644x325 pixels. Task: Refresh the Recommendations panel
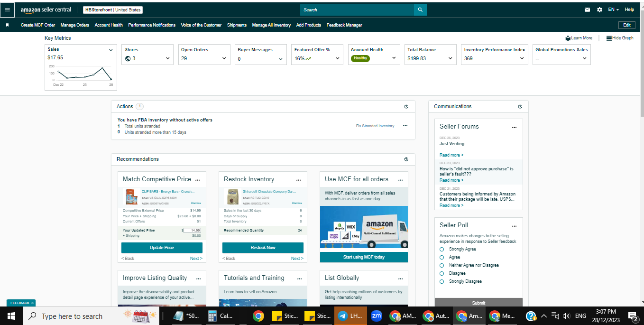tap(406, 159)
